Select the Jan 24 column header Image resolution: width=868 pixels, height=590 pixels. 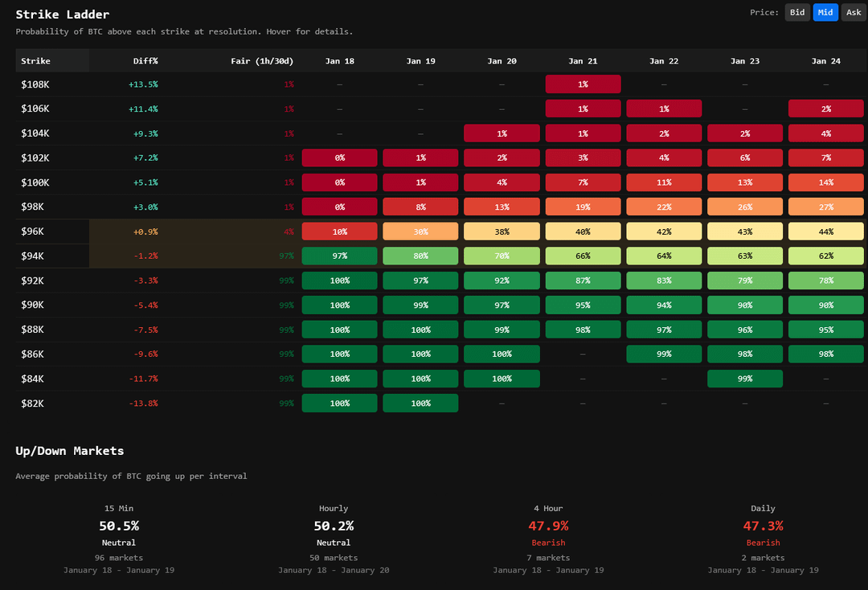click(825, 61)
